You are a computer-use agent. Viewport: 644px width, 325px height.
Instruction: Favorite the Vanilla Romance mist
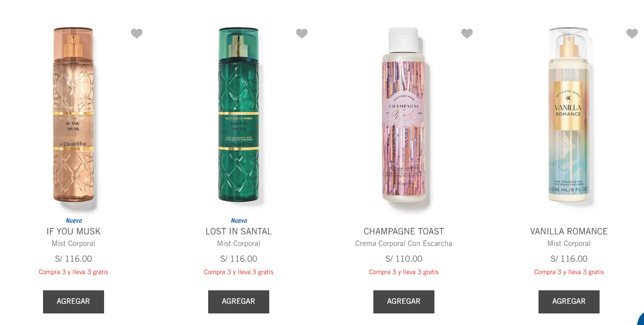pyautogui.click(x=632, y=33)
